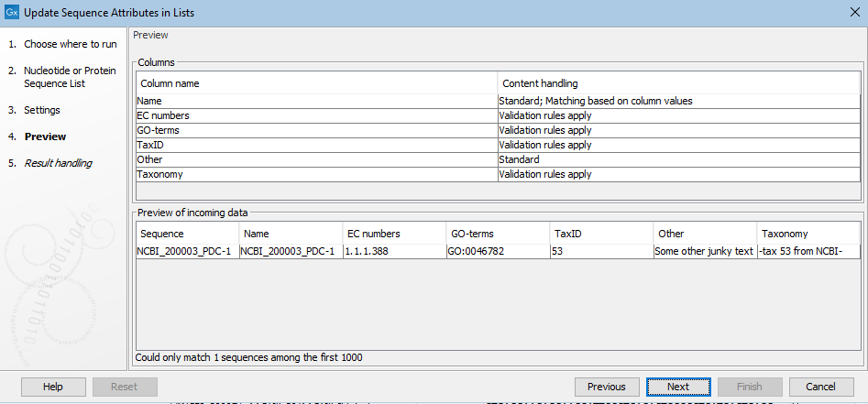The width and height of the screenshot is (868, 404).
Task: Click the Gx application icon in title bar
Action: click(13, 13)
